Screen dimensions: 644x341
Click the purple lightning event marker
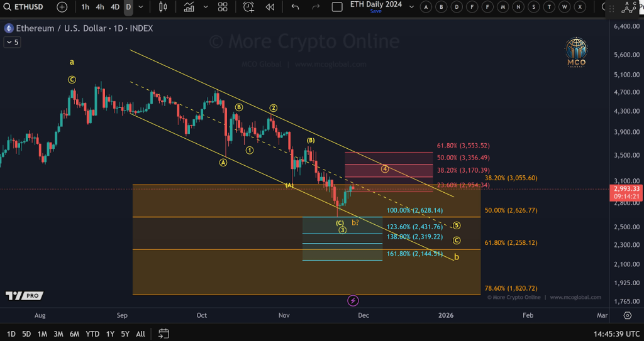pyautogui.click(x=353, y=301)
